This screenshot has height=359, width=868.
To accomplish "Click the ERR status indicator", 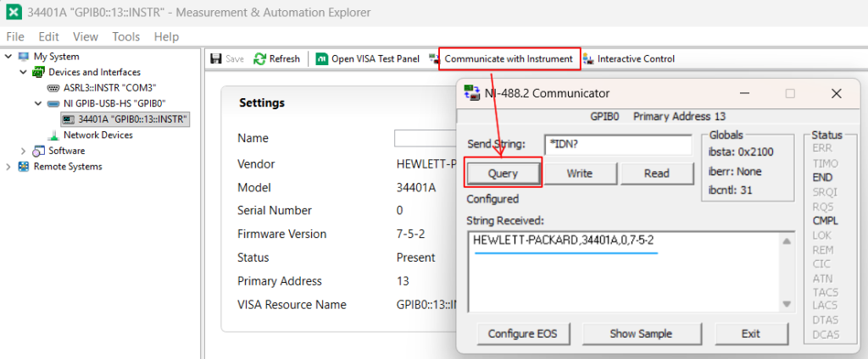I will click(x=822, y=148).
